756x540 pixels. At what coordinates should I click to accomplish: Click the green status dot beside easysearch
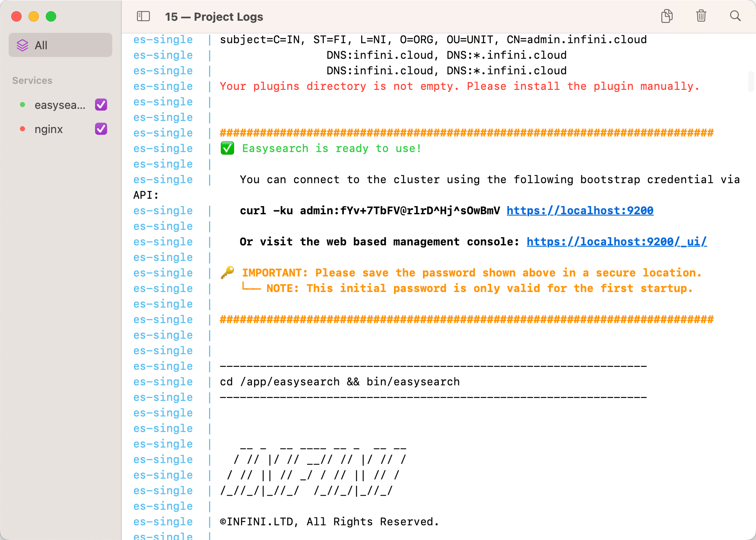pos(22,105)
